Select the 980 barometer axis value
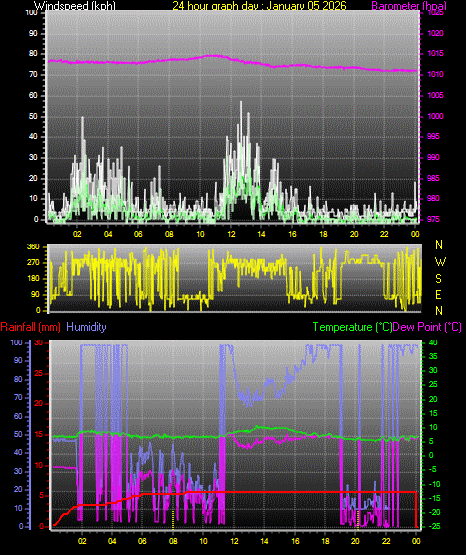The height and width of the screenshot is (555, 466). click(433, 199)
